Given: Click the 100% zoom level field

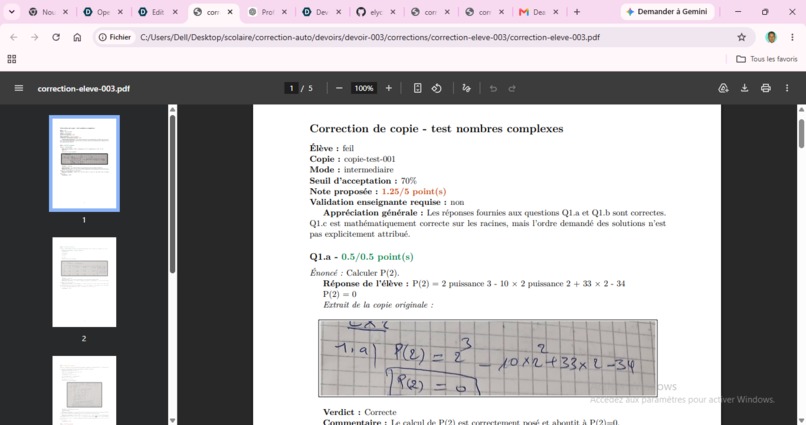Looking at the screenshot, I should (363, 88).
